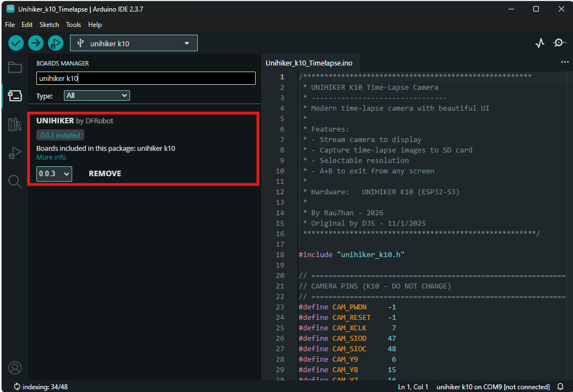Open the Serial Monitor icon
Image resolution: width=573 pixels, height=392 pixels.
559,43
